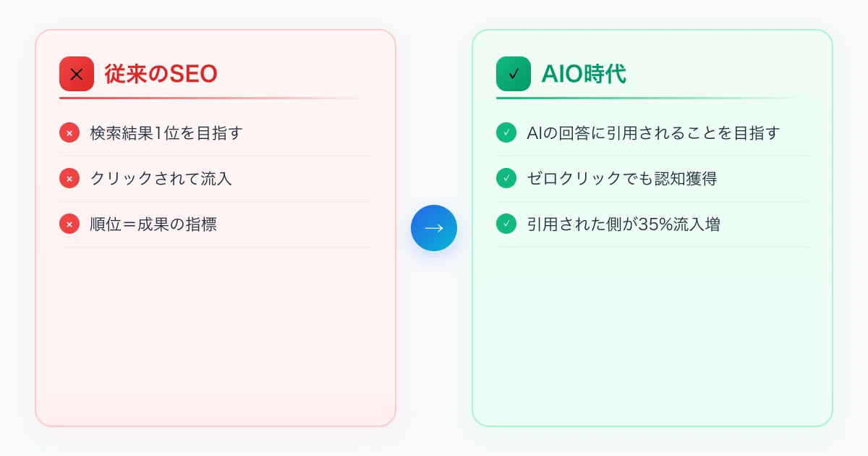The image size is (868, 456).
Task: Click the text 検索結果1位を目指す
Action: point(166,133)
